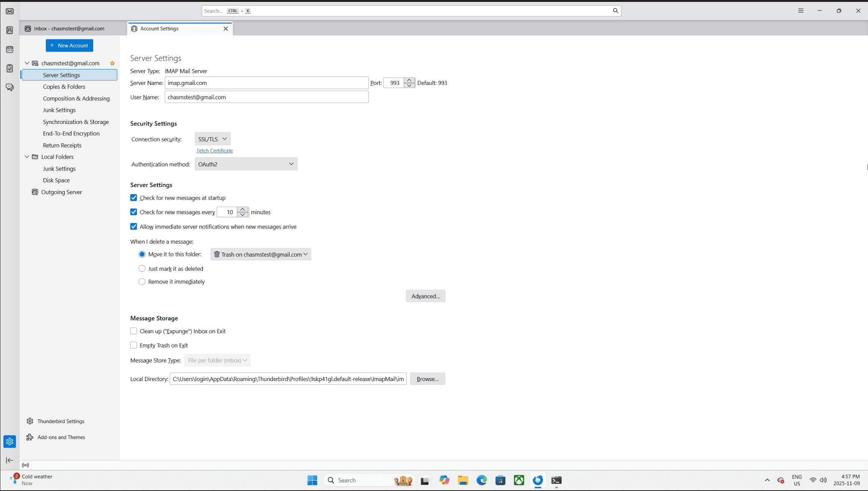Collapse the spaces toolbar
This screenshot has height=491, width=868.
(x=9, y=460)
